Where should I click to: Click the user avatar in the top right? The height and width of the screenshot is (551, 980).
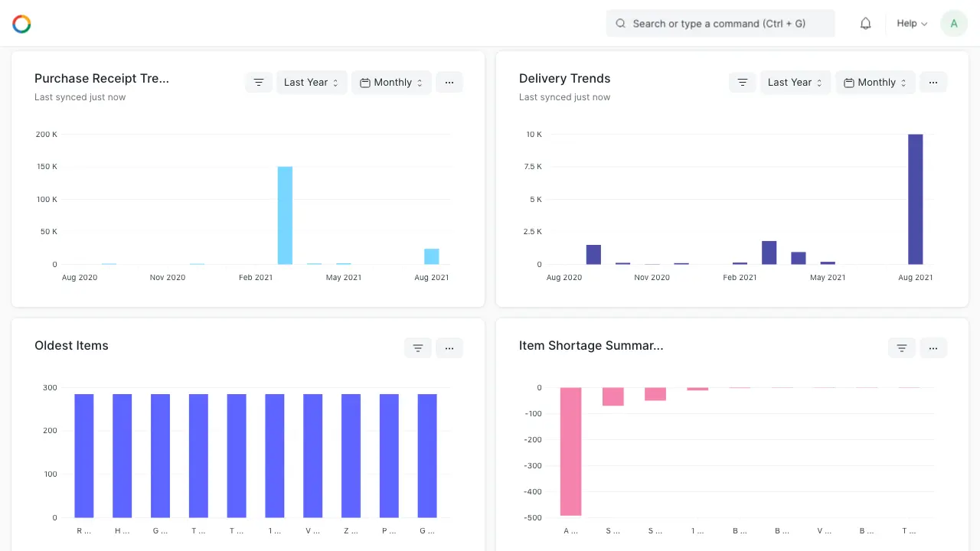pos(953,23)
